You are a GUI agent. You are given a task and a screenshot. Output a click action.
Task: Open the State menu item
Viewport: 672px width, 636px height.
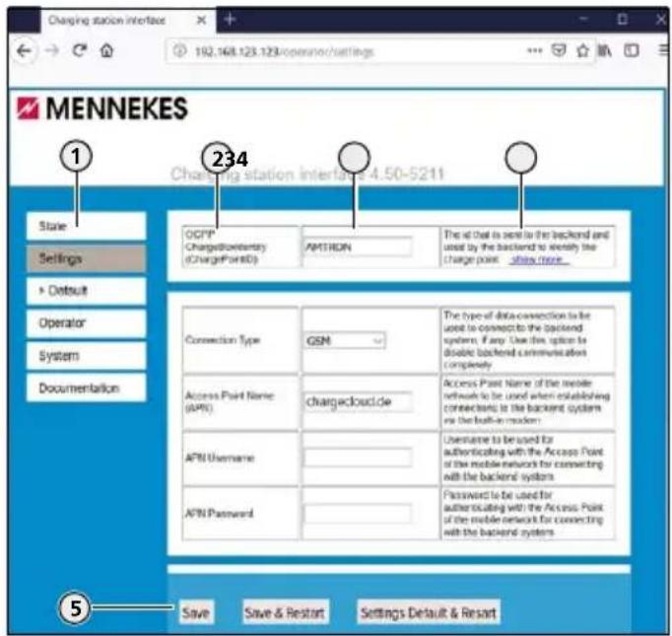click(86, 226)
